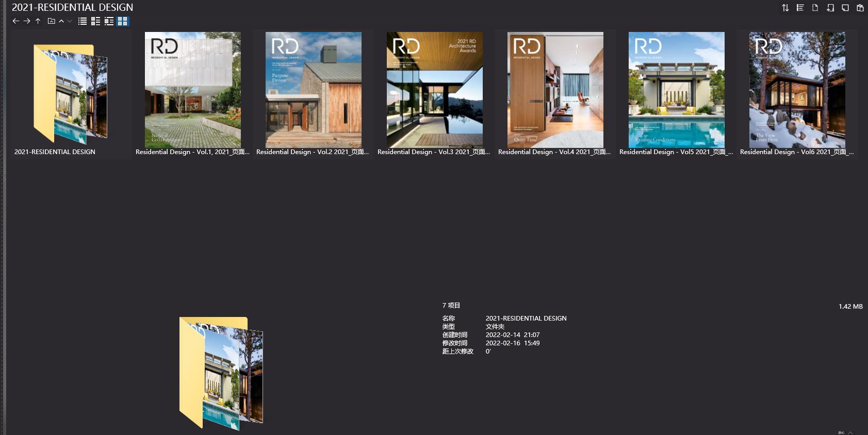Click the upward chevron next to the folder icon
The width and height of the screenshot is (868, 435).
61,21
